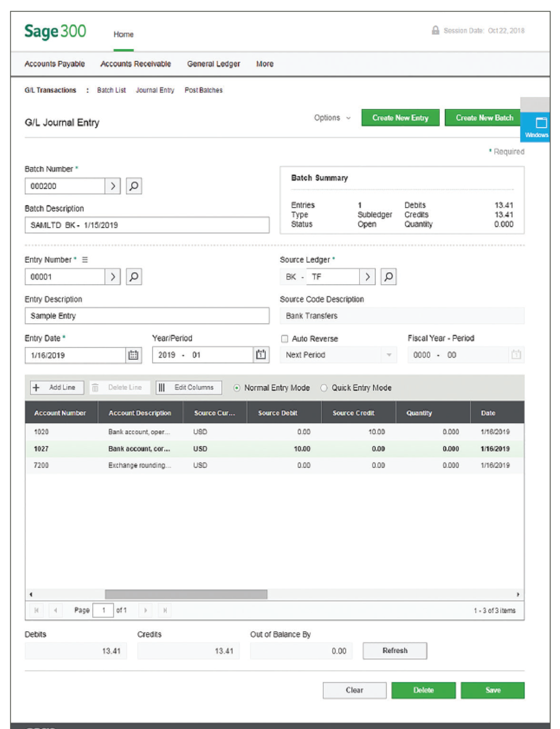Image resolution: width=560 pixels, height=729 pixels.
Task: Go to previous page of grid
Action: (55, 610)
